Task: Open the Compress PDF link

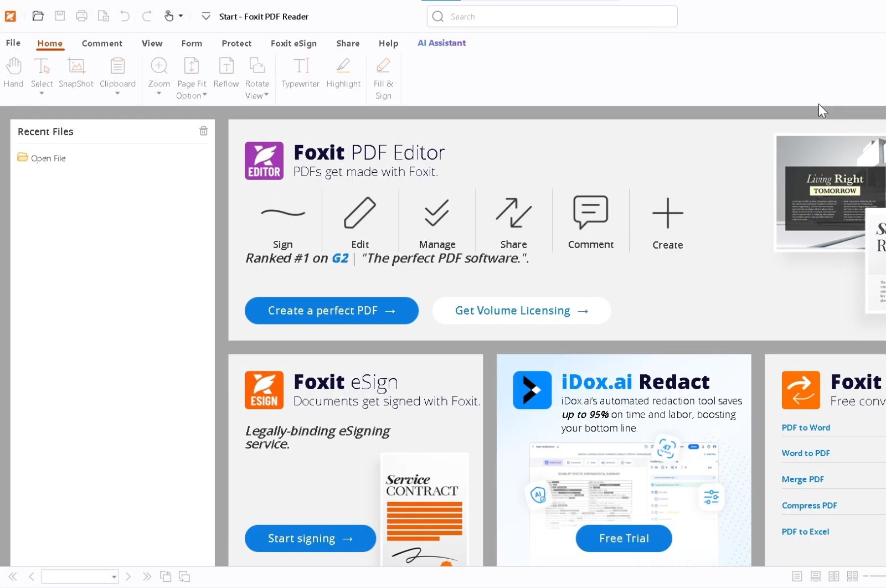Action: click(x=809, y=506)
